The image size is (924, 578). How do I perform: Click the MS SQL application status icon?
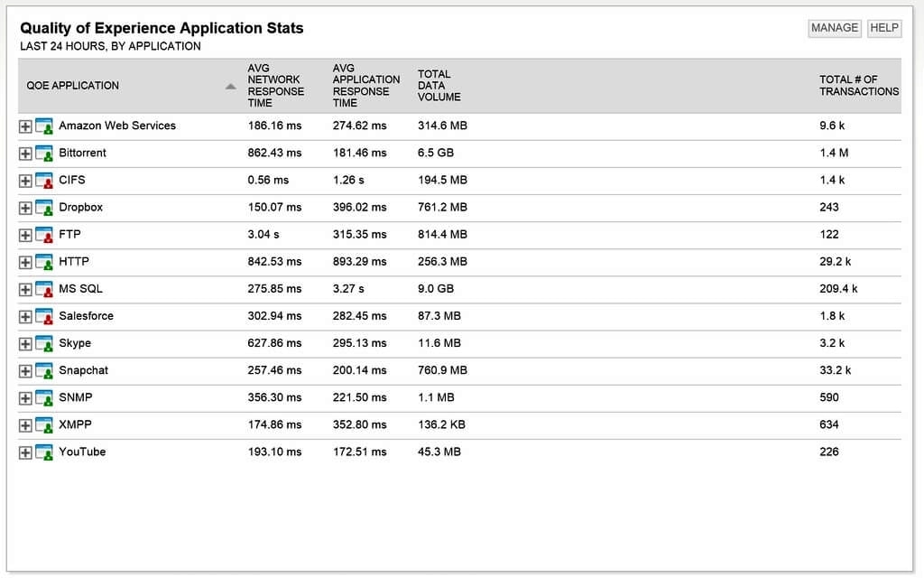coord(44,289)
